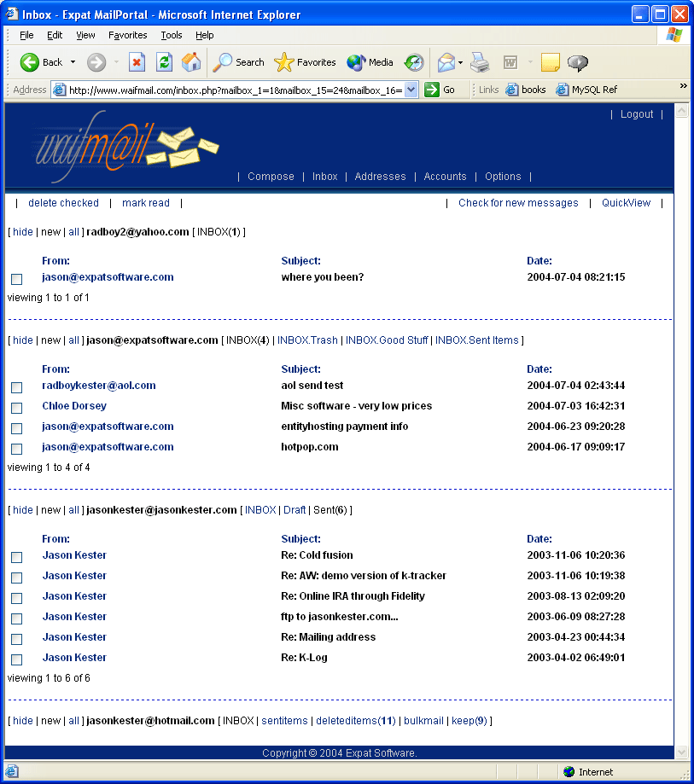Open the Forward button history dropdown arrow
The height and width of the screenshot is (784, 694).
click(116, 62)
